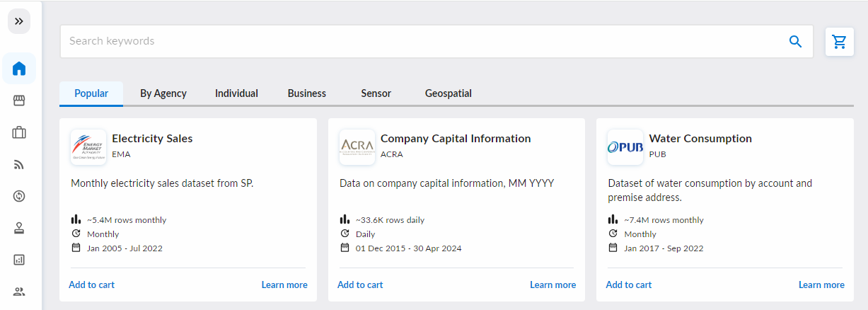Click the text '~33.6K rows daily'
The height and width of the screenshot is (310, 868).
[390, 220]
